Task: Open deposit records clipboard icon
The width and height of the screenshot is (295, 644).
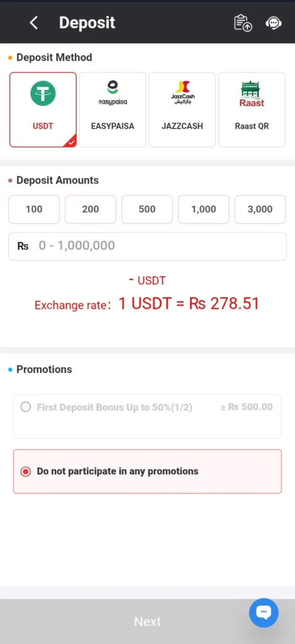Action: (x=243, y=23)
